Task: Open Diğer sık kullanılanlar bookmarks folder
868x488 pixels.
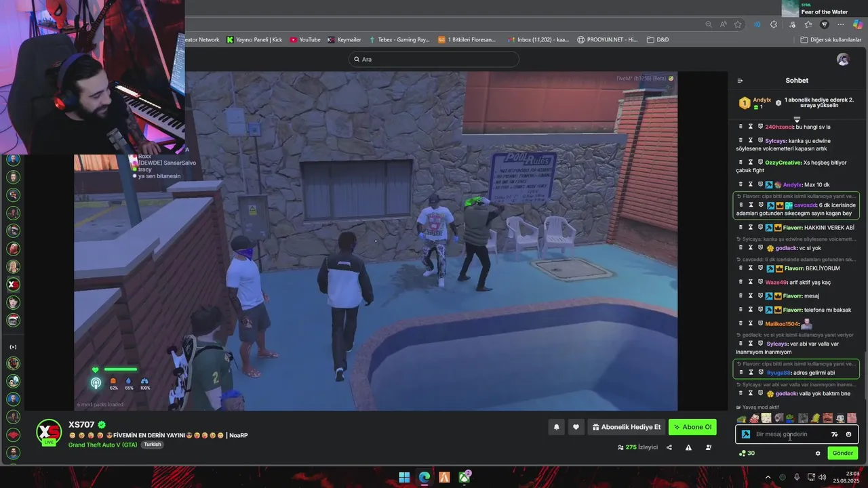Action: point(831,39)
